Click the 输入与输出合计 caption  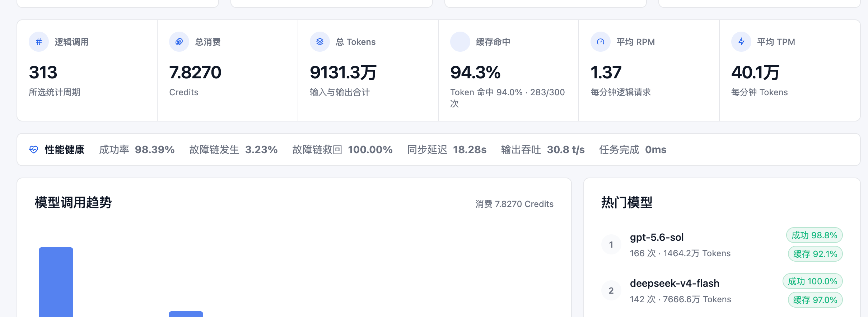pos(340,92)
